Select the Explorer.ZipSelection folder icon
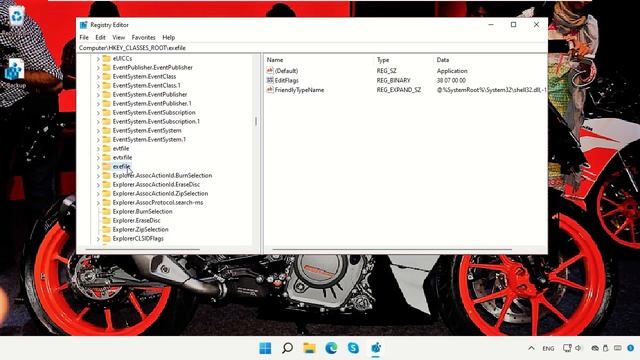The width and height of the screenshot is (640, 360). [x=107, y=229]
